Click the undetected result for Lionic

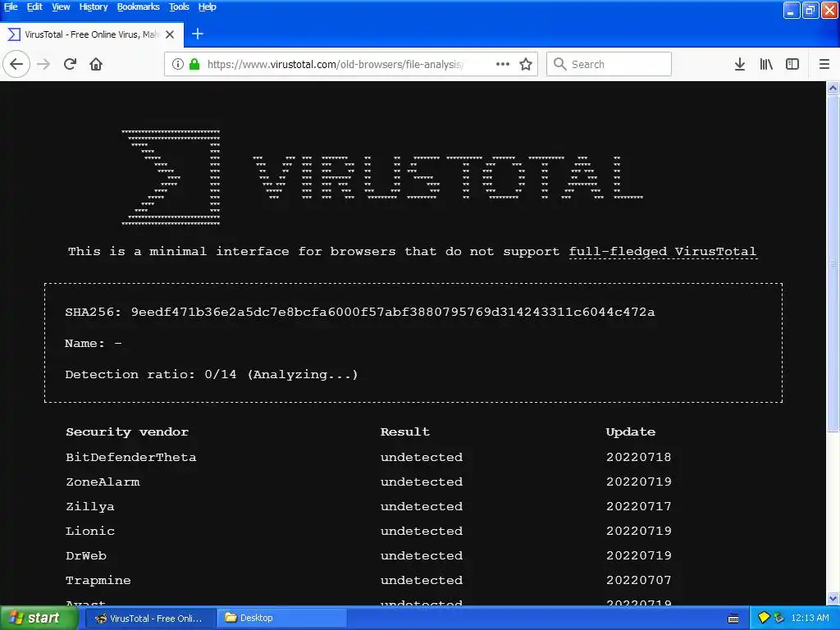pos(422,531)
